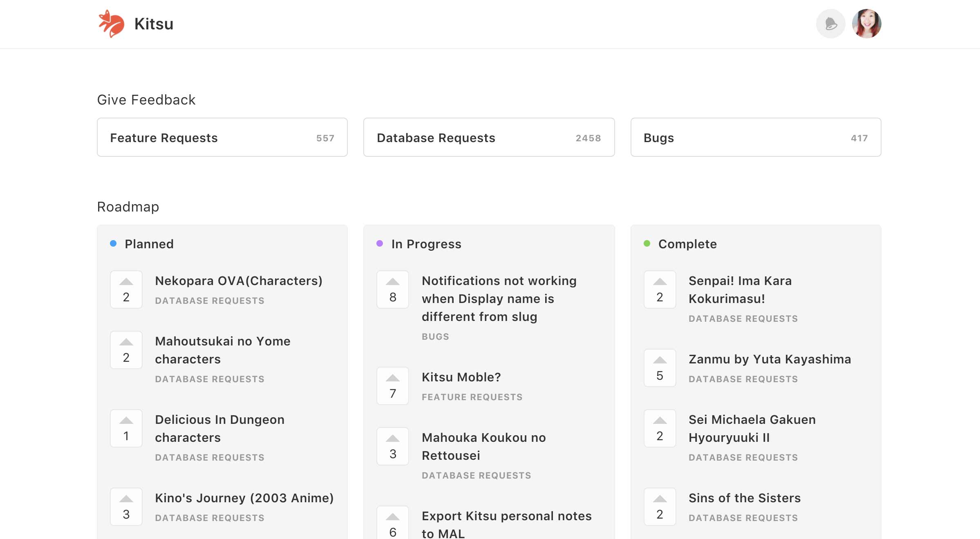
Task: Upvote Senpai! Ima Kara Kokurimasu!
Action: click(x=660, y=290)
